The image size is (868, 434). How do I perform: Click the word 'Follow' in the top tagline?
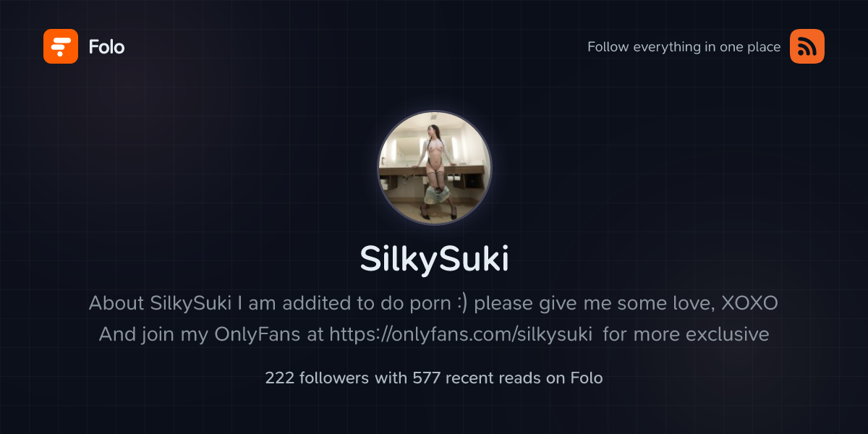click(608, 47)
